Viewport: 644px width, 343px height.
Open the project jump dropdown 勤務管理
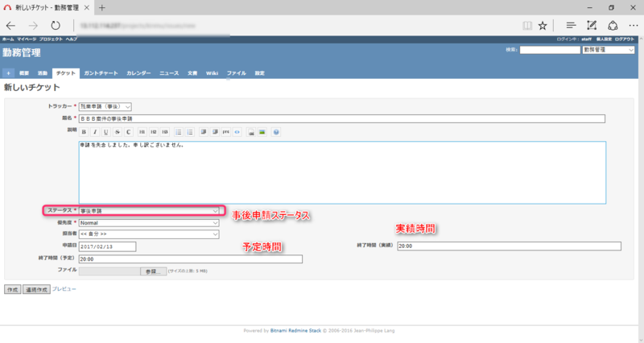pos(609,50)
